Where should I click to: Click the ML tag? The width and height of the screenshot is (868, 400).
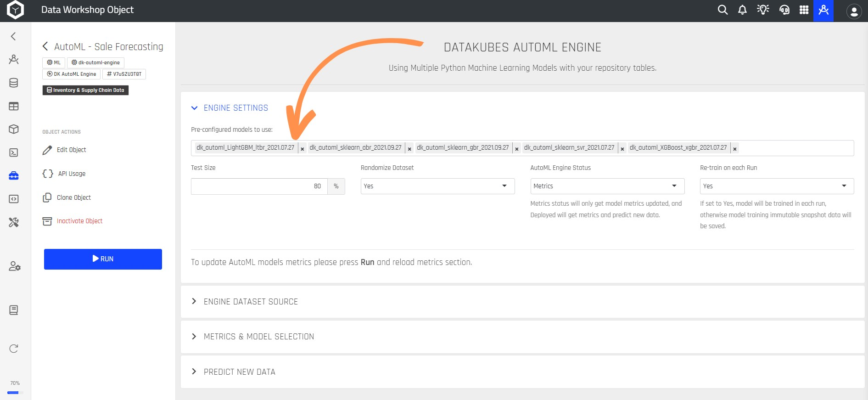coord(54,62)
